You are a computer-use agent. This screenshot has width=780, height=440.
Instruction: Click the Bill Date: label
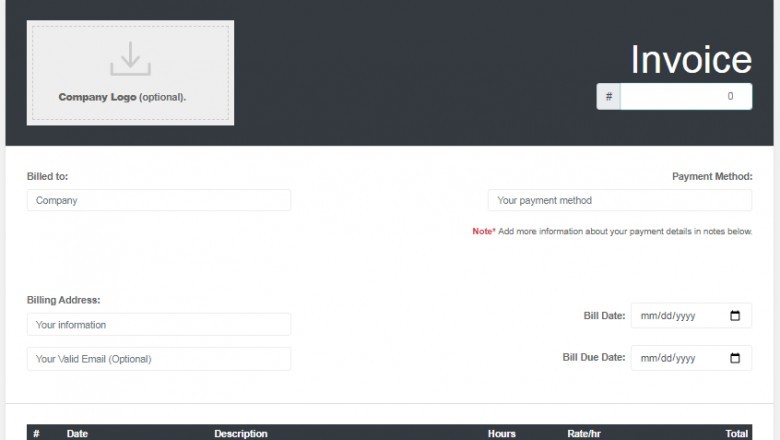[x=604, y=316]
